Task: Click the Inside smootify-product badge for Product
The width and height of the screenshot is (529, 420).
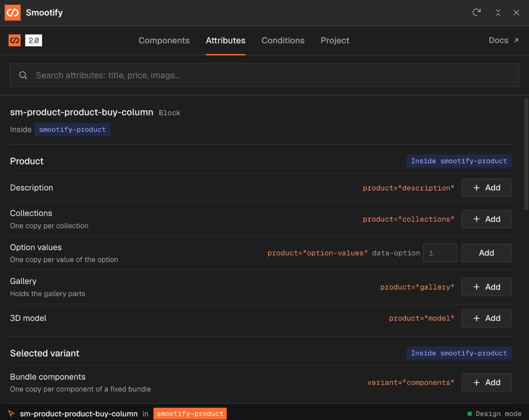Action: 459,161
